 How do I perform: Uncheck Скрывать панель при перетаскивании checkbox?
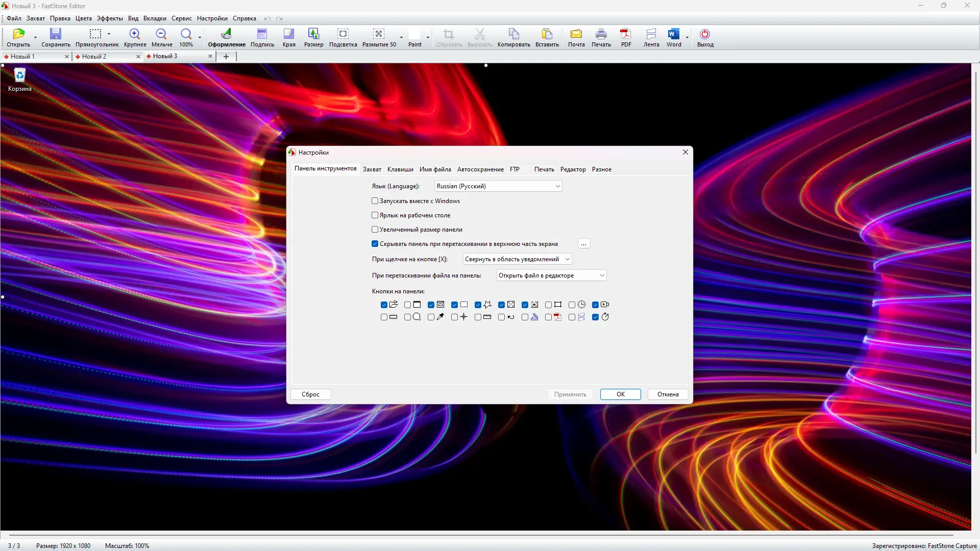[375, 244]
